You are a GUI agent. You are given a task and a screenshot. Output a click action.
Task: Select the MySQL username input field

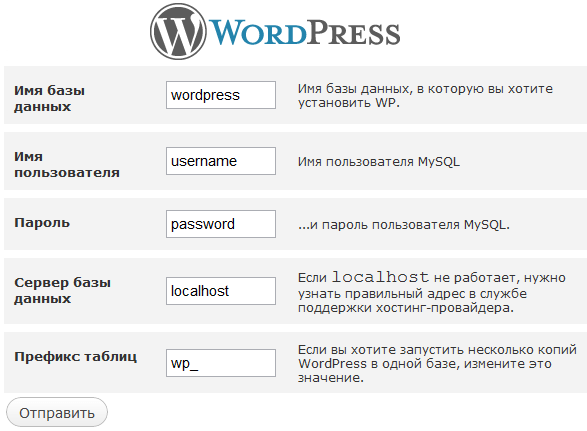221,161
